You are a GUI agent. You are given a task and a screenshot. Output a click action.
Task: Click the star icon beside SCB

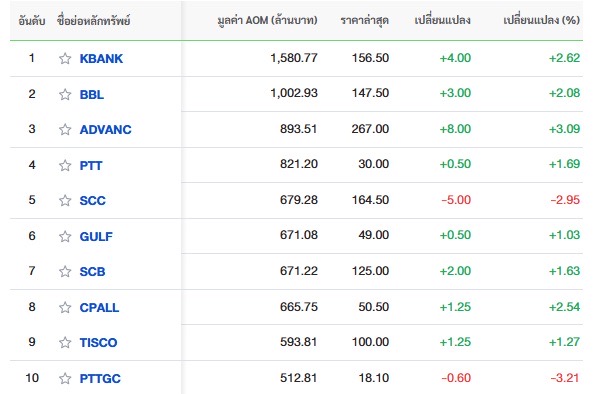pos(65,271)
